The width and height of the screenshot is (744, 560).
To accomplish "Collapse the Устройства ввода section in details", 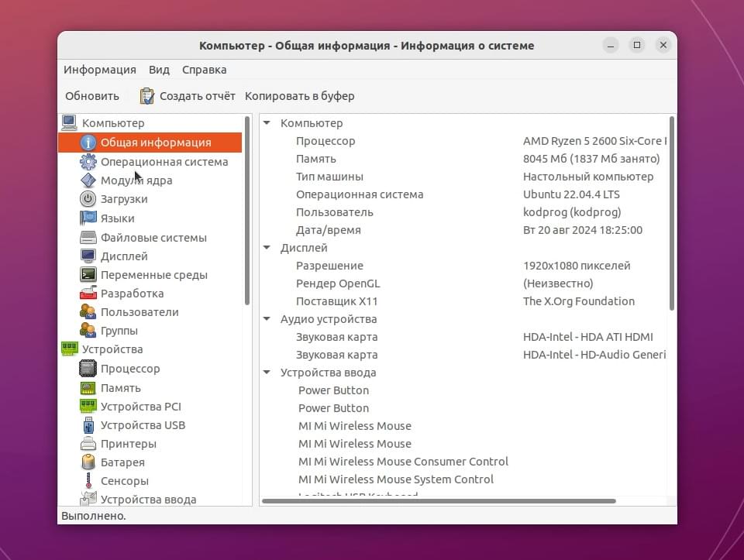I will tap(267, 373).
